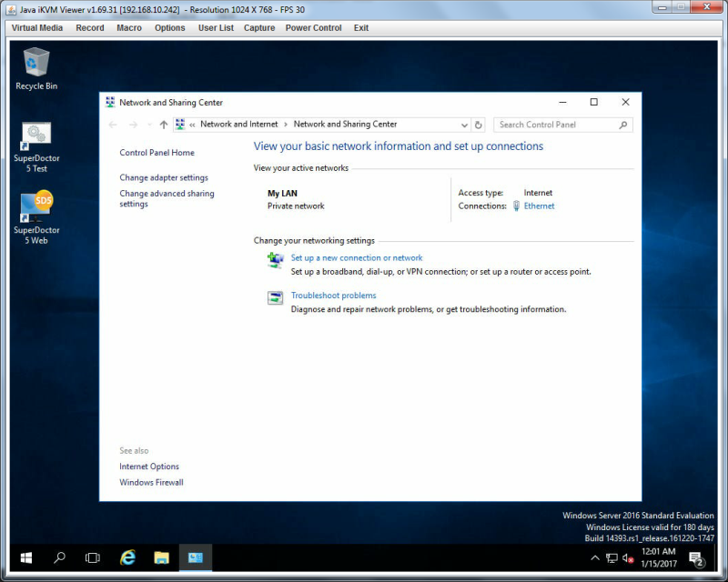
Task: Click the refresh button beside address bar
Action: click(479, 125)
